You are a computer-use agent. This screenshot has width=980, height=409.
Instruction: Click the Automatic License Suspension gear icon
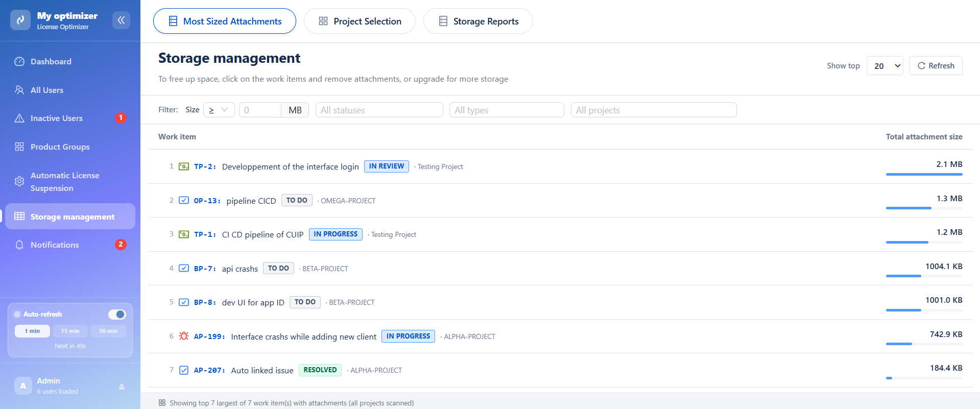(x=19, y=181)
